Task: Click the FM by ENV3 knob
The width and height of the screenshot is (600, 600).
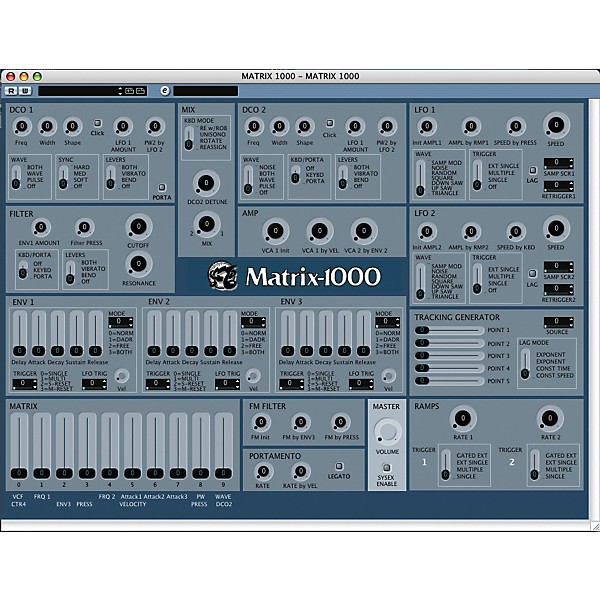Action: 301,422
